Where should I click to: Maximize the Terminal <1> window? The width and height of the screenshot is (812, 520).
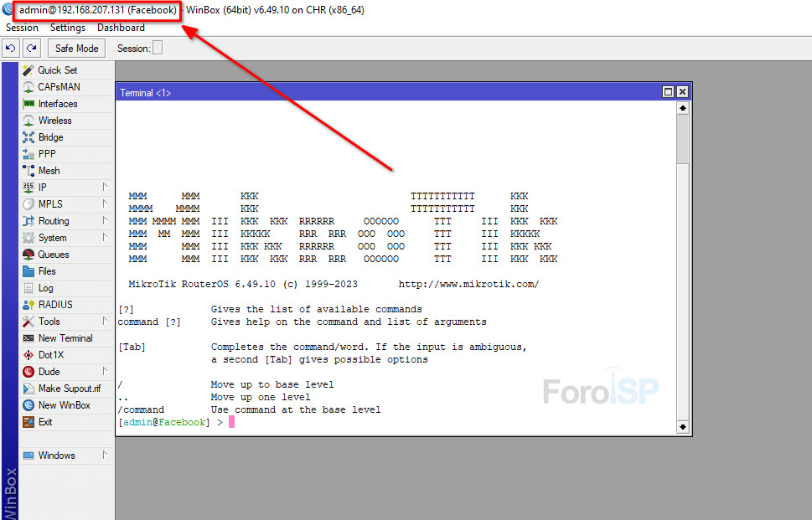(668, 91)
